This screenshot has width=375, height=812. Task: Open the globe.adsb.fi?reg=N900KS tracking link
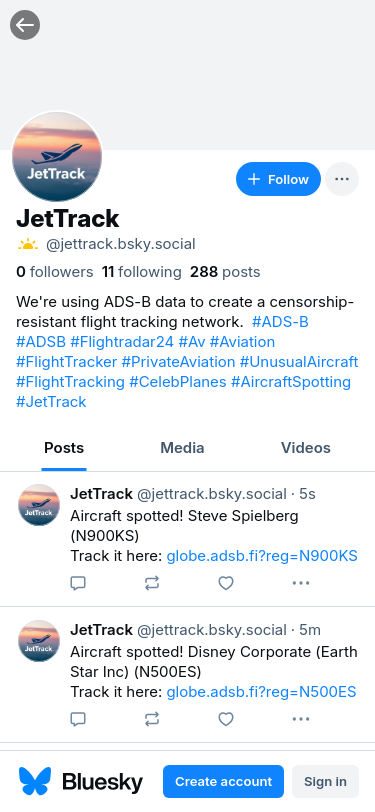(x=262, y=556)
